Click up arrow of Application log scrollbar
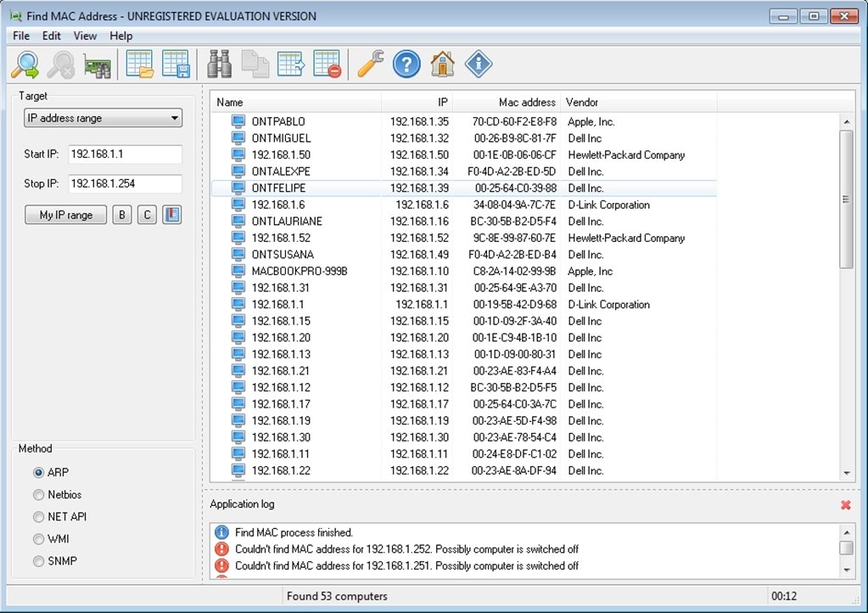 pyautogui.click(x=847, y=532)
